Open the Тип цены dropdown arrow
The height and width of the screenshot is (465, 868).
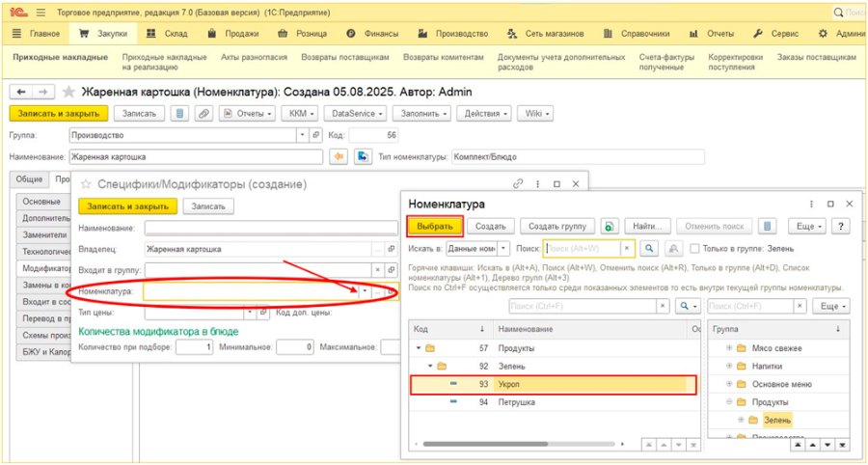250,313
